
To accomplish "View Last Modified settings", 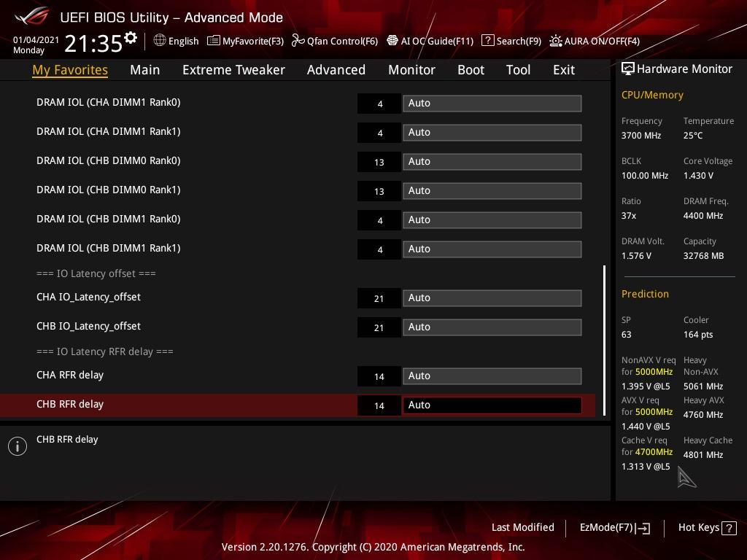I will [x=523, y=528].
